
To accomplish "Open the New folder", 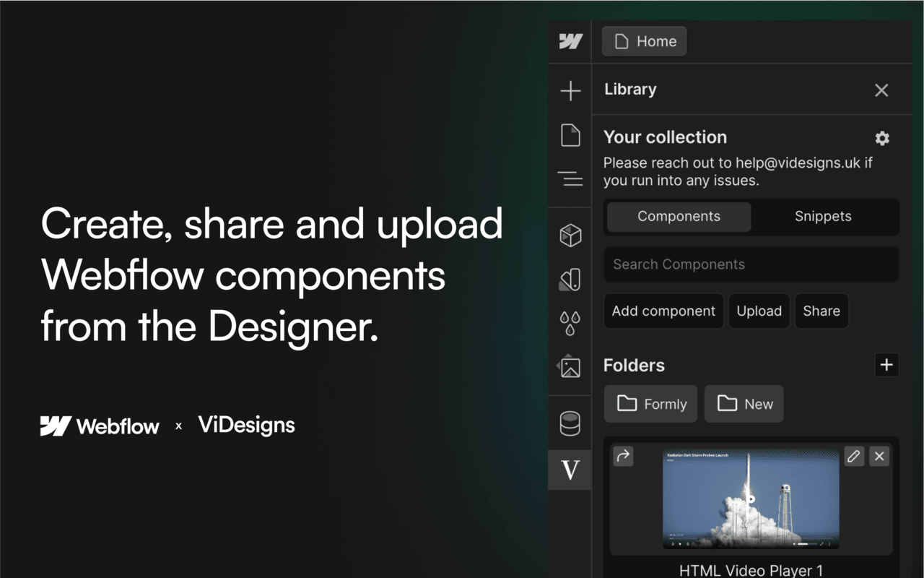I will coord(744,404).
